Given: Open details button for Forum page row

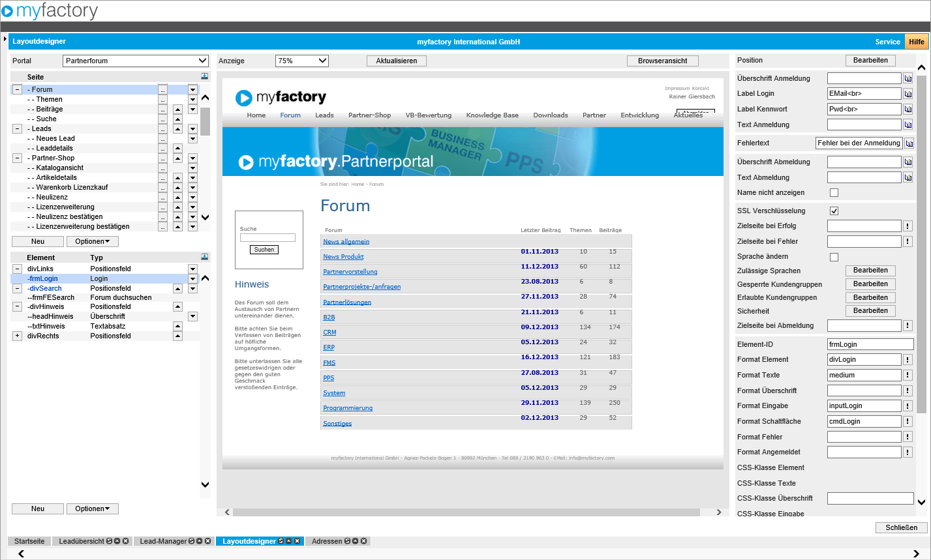Looking at the screenshot, I should (162, 90).
